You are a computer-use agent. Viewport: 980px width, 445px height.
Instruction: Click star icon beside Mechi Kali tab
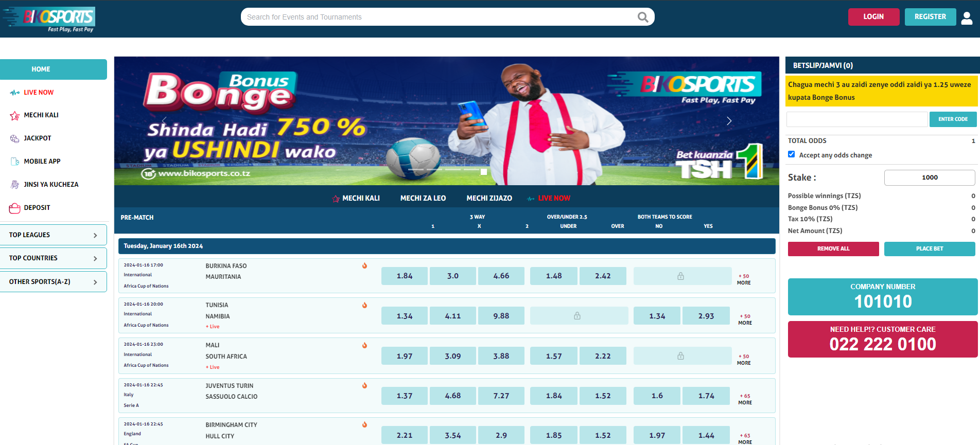tap(336, 199)
